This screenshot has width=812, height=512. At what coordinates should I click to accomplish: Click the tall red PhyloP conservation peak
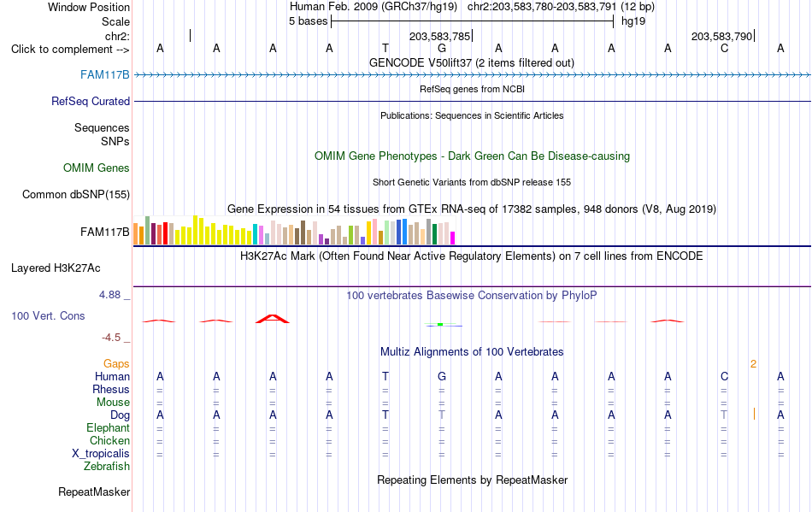(x=273, y=319)
